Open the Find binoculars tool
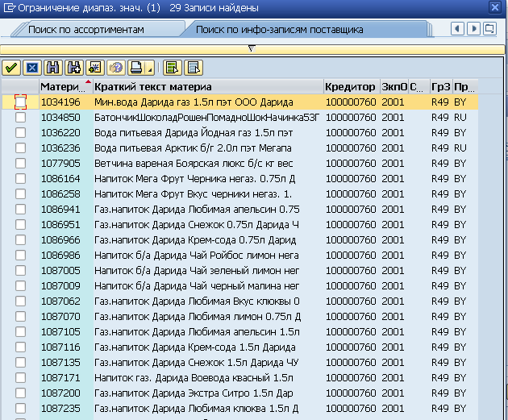508x420 pixels. [52, 68]
